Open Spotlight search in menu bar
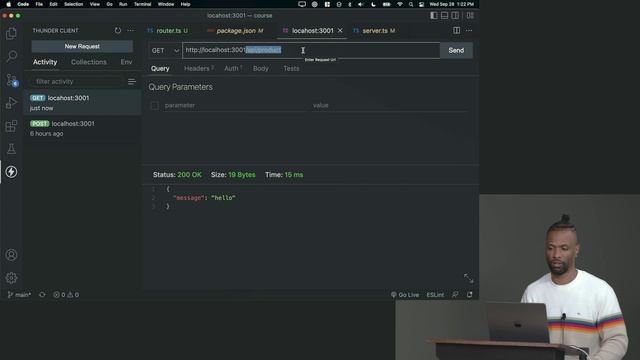The width and height of the screenshot is (640, 360). point(411,4)
